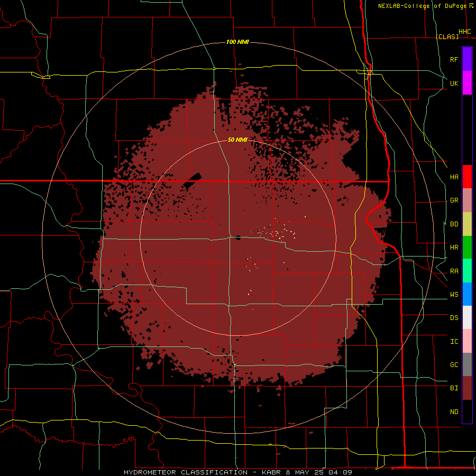Click the RF purple legend color swatch
Viewport: 476px width, 476px height.
point(467,59)
